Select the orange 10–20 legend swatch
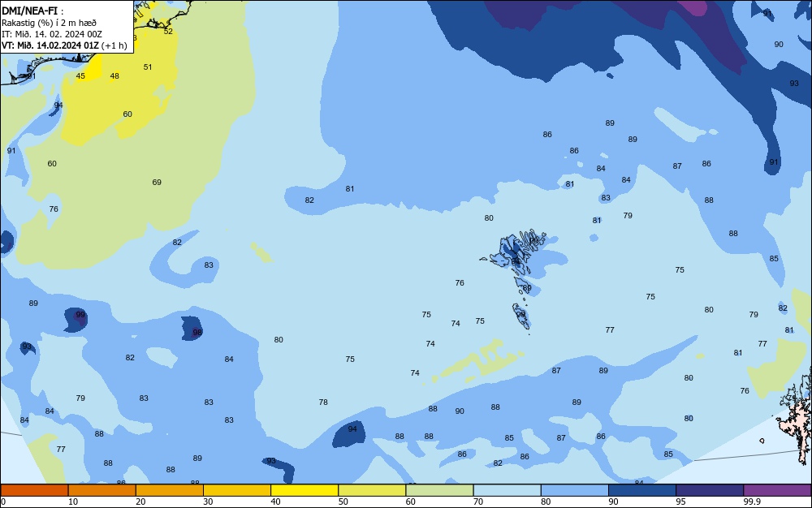This screenshot has height=508, width=812. pos(102,490)
